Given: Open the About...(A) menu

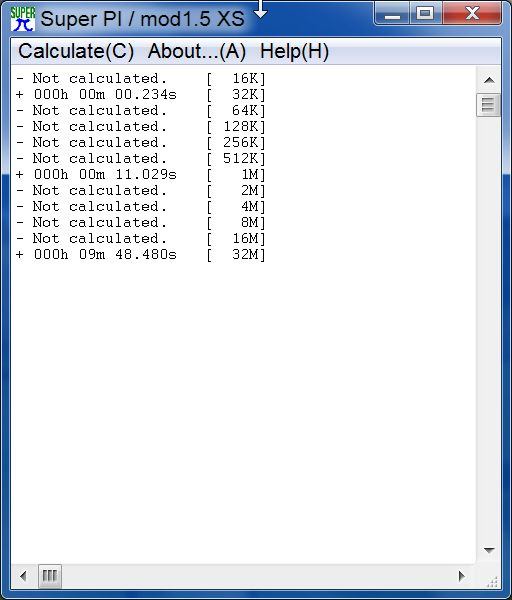Looking at the screenshot, I should click(197, 52).
